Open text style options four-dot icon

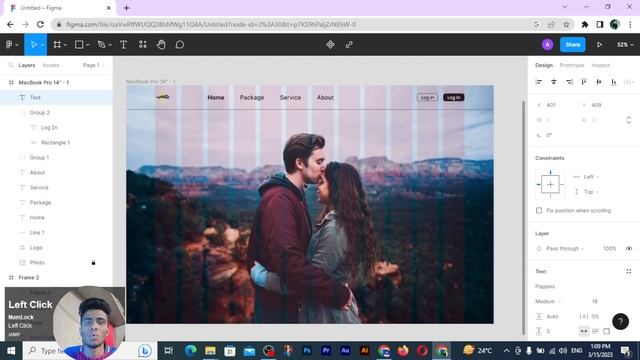pyautogui.click(x=629, y=271)
